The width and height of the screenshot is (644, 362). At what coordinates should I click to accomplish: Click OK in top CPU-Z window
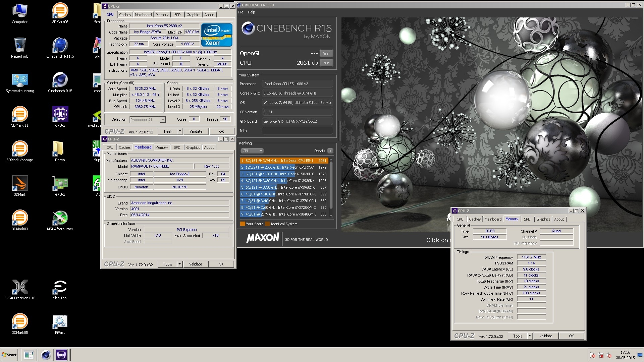pos(221,131)
